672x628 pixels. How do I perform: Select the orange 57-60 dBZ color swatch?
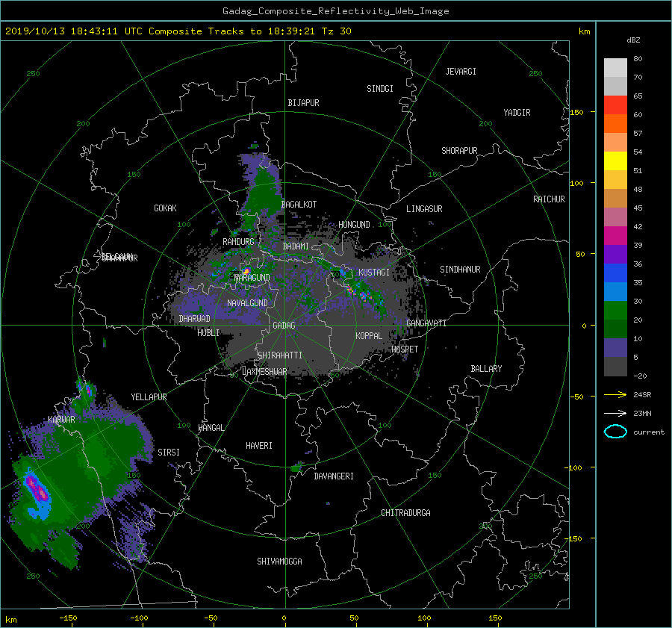pyautogui.click(x=615, y=123)
